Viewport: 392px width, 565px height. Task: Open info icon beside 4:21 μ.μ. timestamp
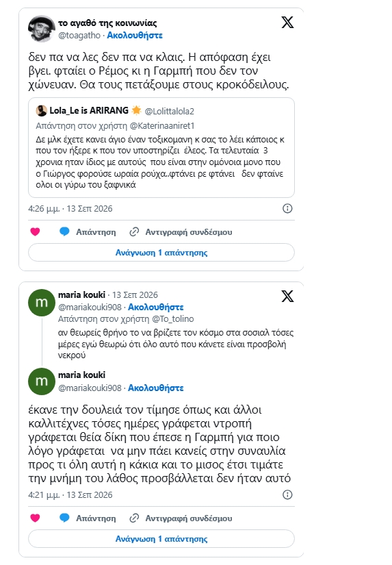(x=287, y=494)
